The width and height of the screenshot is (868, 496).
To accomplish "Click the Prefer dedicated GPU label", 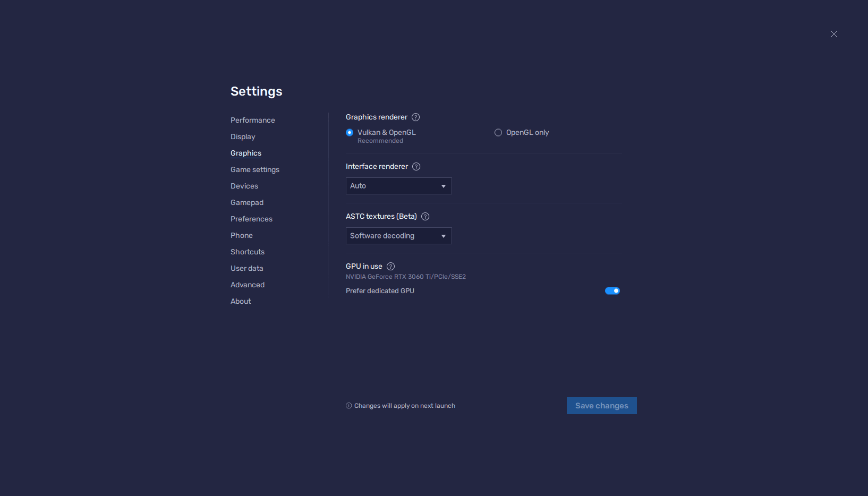I will click(x=380, y=291).
